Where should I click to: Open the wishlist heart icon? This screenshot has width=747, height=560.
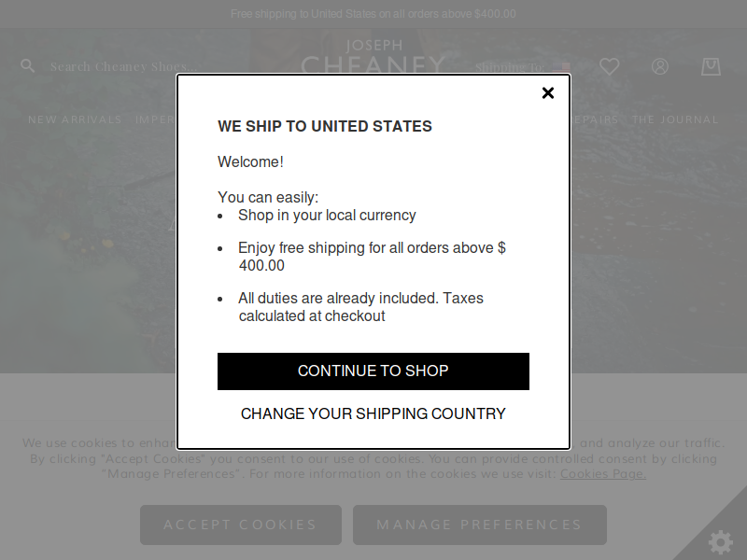[x=609, y=66]
